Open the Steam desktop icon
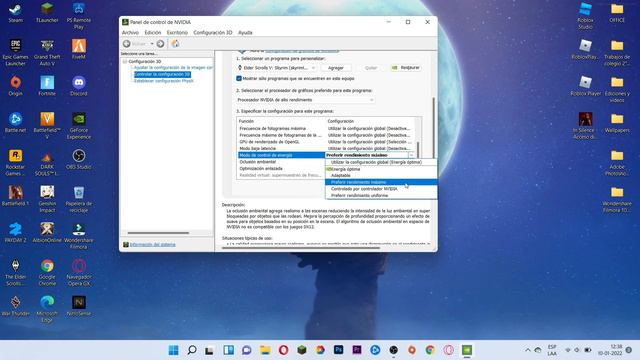The height and width of the screenshot is (360, 640). tap(16, 12)
